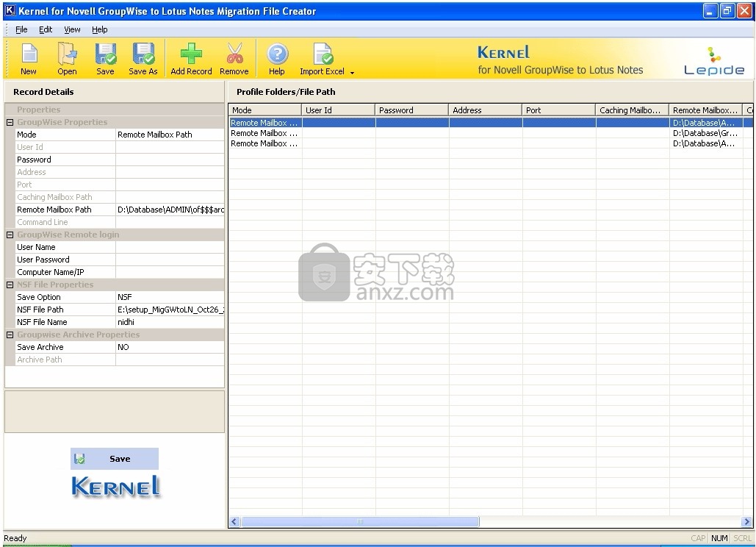Open the View menu
Image resolution: width=756 pixels, height=547 pixels.
[x=72, y=29]
